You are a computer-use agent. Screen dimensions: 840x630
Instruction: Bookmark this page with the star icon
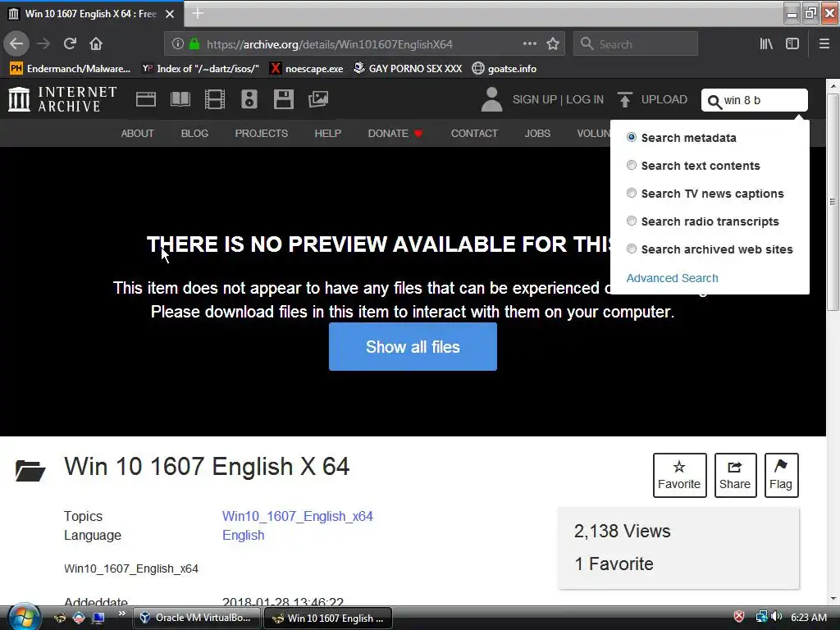pyautogui.click(x=553, y=44)
